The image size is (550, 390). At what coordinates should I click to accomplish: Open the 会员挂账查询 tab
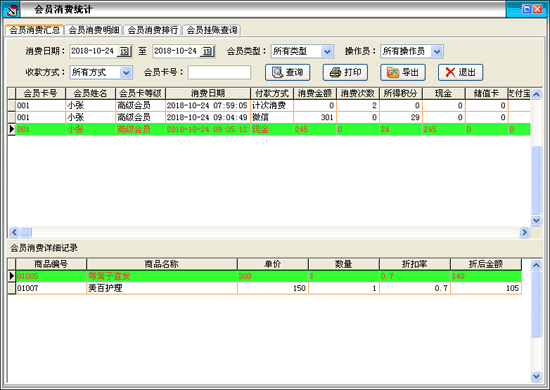point(212,30)
